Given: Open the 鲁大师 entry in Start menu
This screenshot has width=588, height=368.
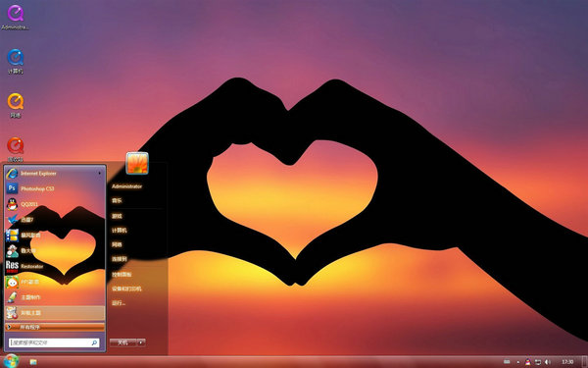Looking at the screenshot, I should (x=55, y=250).
